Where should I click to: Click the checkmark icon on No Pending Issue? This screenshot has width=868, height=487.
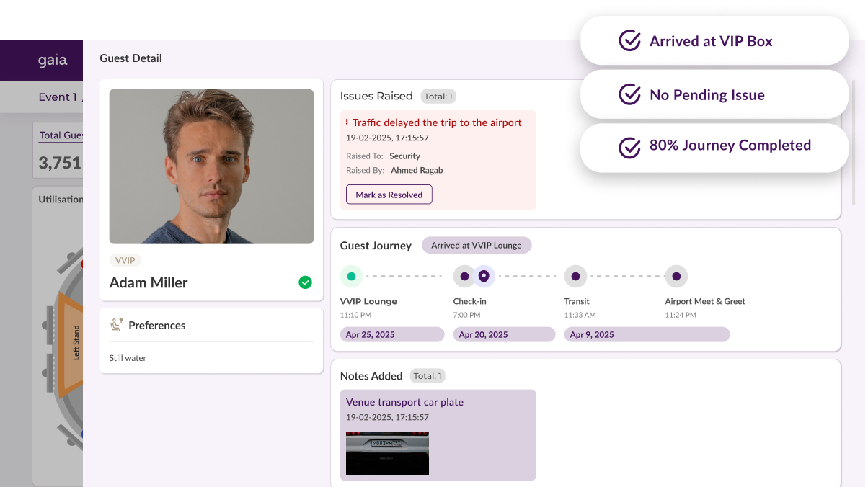tap(629, 94)
